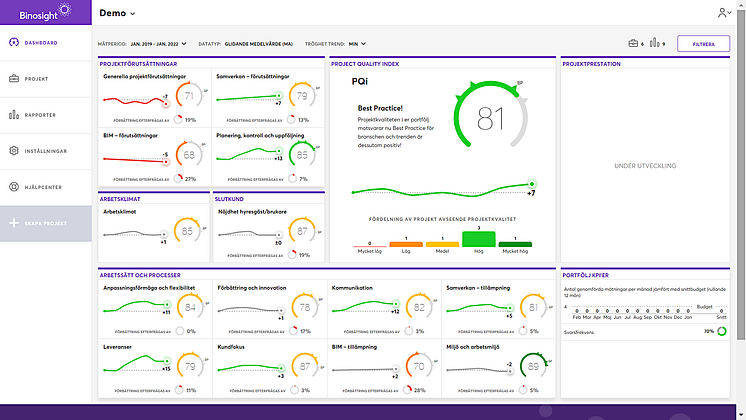Open the Projekt sidebar item
This screenshot has width=746, height=420.
pos(46,79)
